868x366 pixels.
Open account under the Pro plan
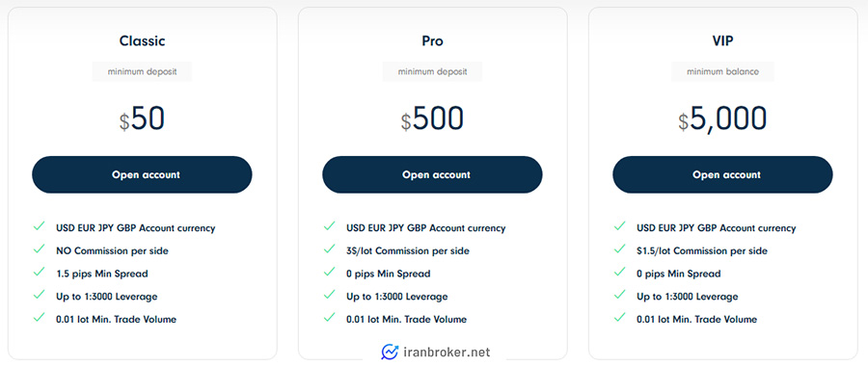[432, 174]
